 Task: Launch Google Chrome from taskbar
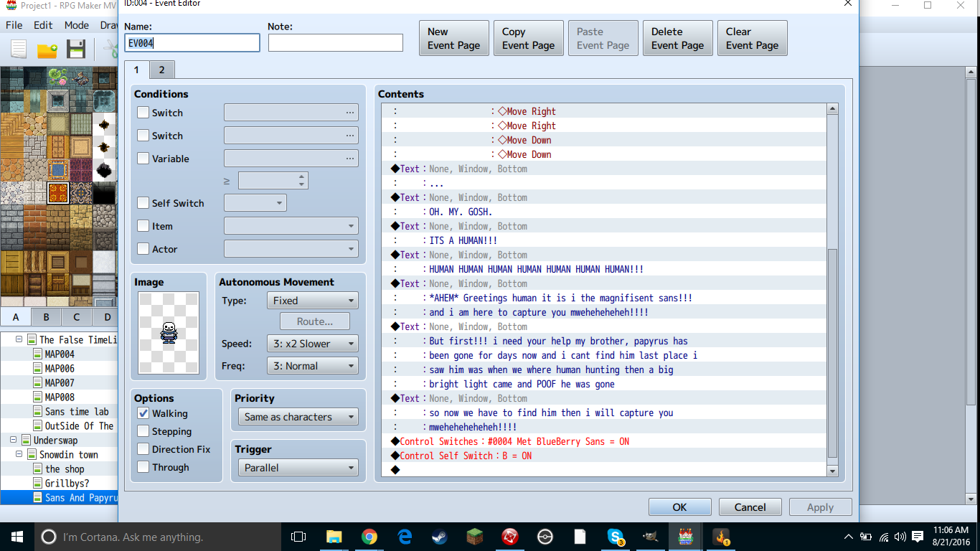pyautogui.click(x=369, y=537)
